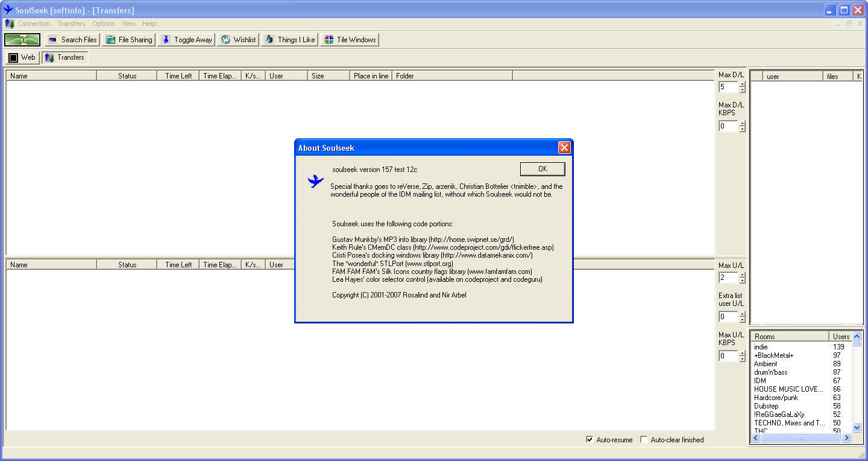Sort uploads by Status column header

click(127, 264)
